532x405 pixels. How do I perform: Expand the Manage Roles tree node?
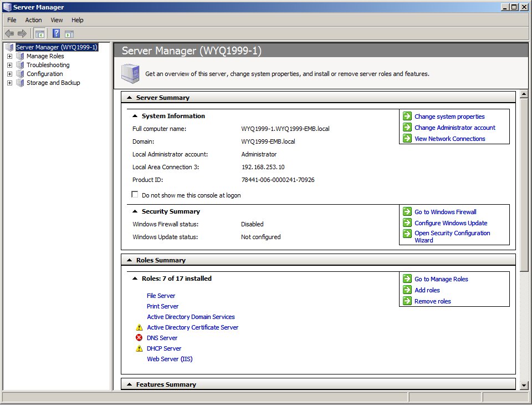click(x=9, y=56)
